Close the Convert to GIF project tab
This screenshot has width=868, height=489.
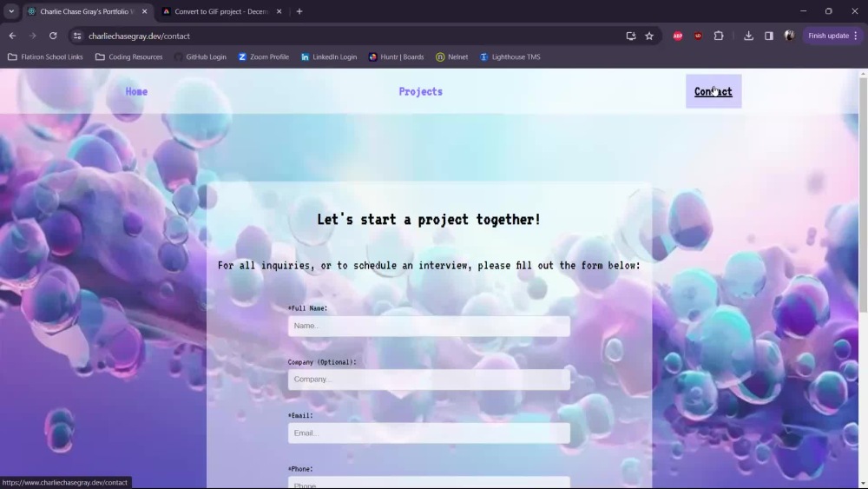pos(279,11)
